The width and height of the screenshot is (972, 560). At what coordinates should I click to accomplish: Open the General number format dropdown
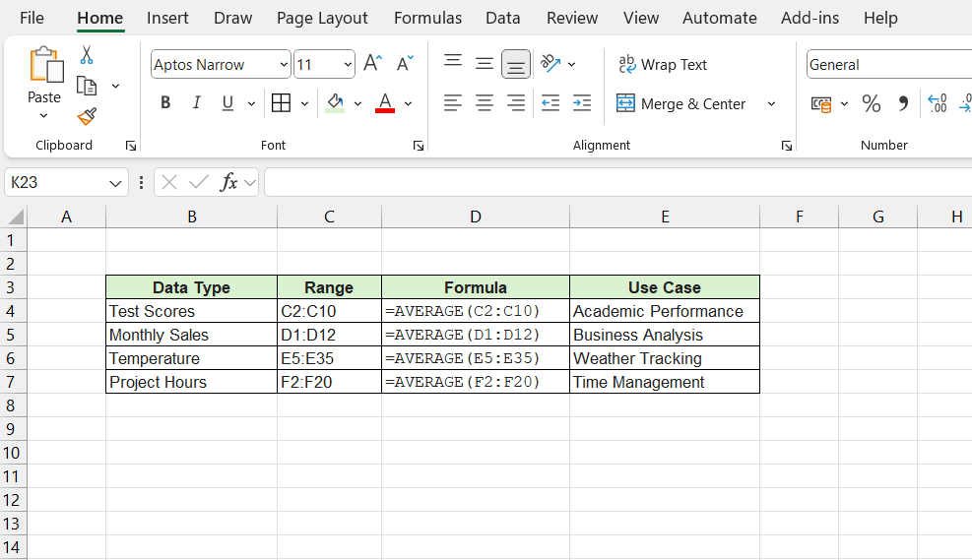tap(889, 64)
